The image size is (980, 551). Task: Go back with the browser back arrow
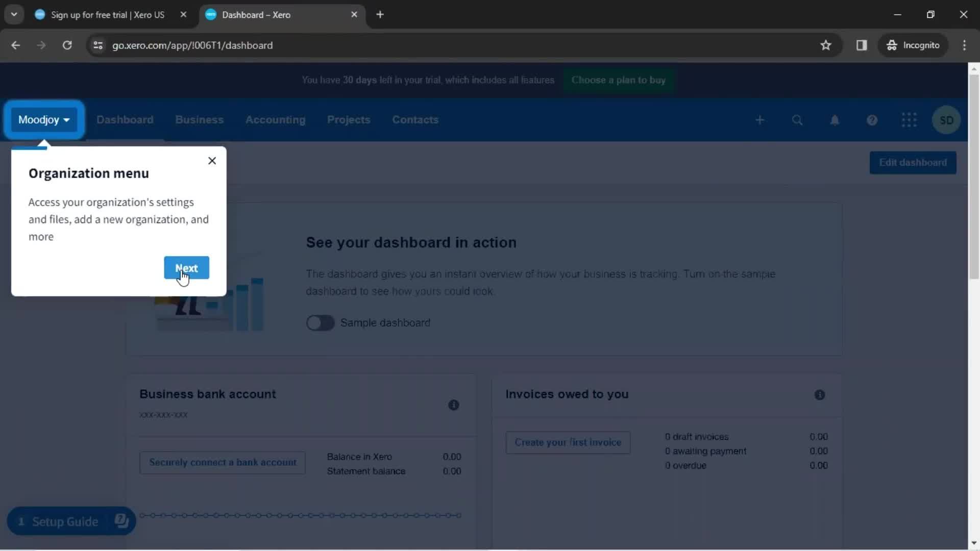16,45
